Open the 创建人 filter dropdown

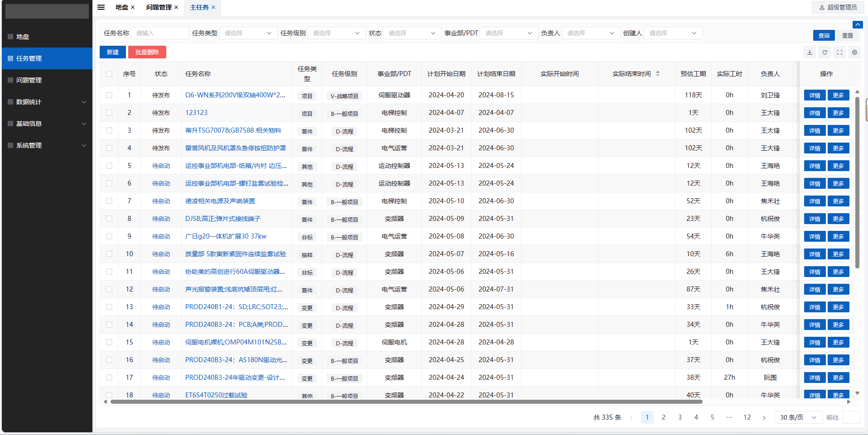click(x=673, y=33)
